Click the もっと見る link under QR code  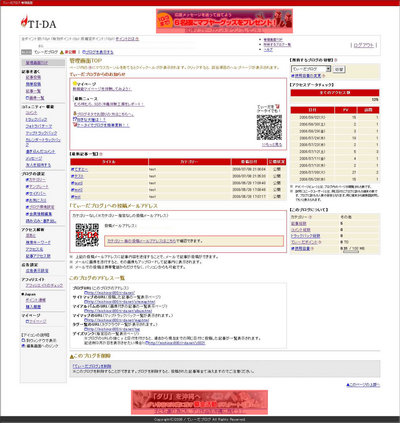pyautogui.click(x=272, y=145)
